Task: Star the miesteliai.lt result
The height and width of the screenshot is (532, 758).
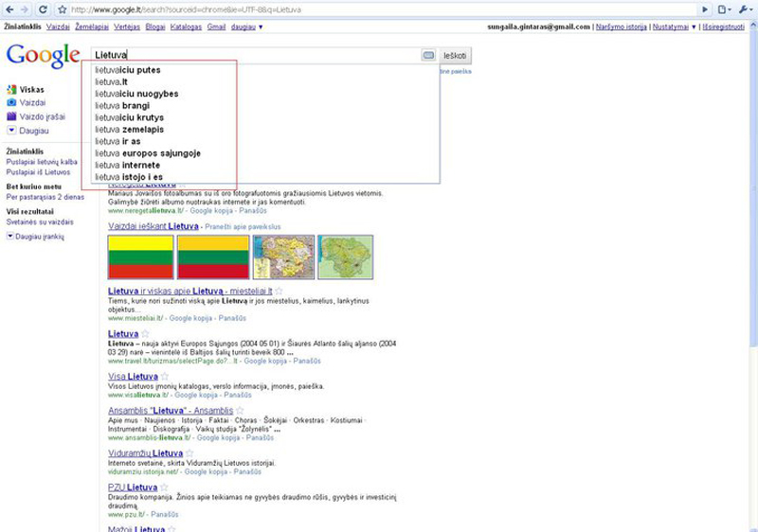Action: (279, 292)
